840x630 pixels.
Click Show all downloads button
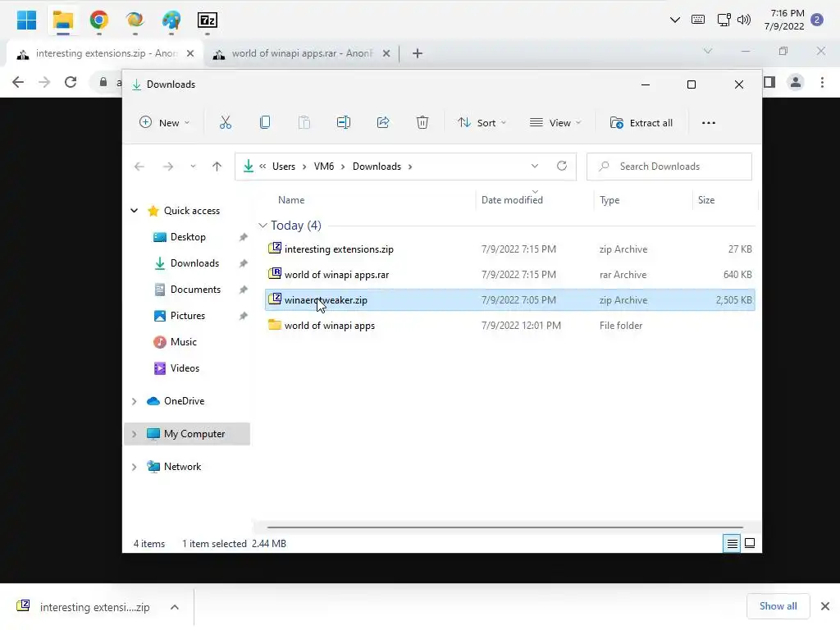778,606
